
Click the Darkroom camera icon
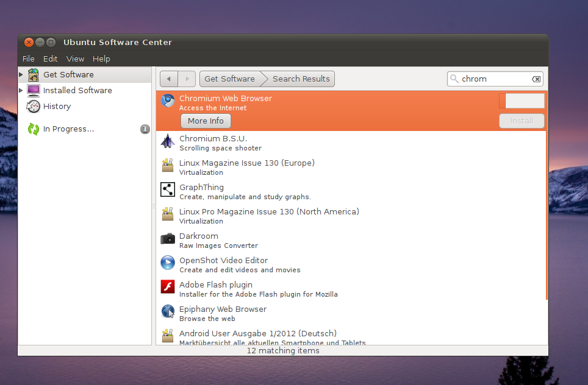click(168, 239)
